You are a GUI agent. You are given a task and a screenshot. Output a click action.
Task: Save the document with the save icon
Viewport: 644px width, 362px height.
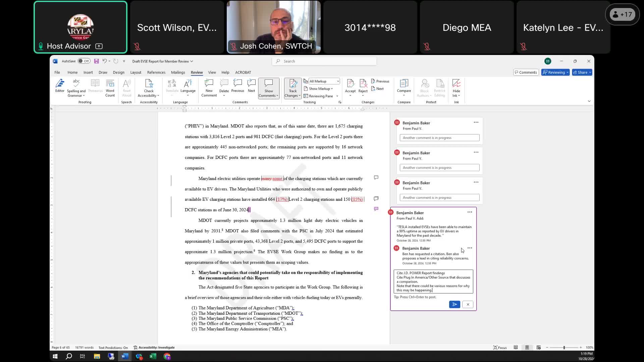96,61
